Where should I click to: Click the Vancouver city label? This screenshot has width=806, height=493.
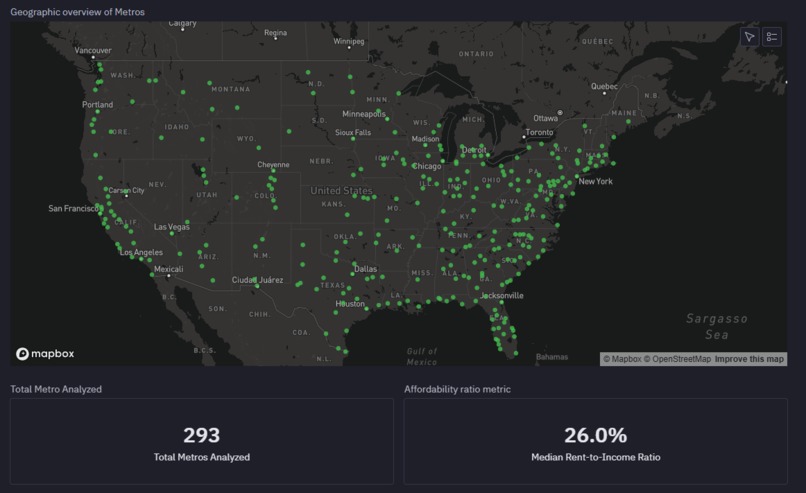point(93,50)
